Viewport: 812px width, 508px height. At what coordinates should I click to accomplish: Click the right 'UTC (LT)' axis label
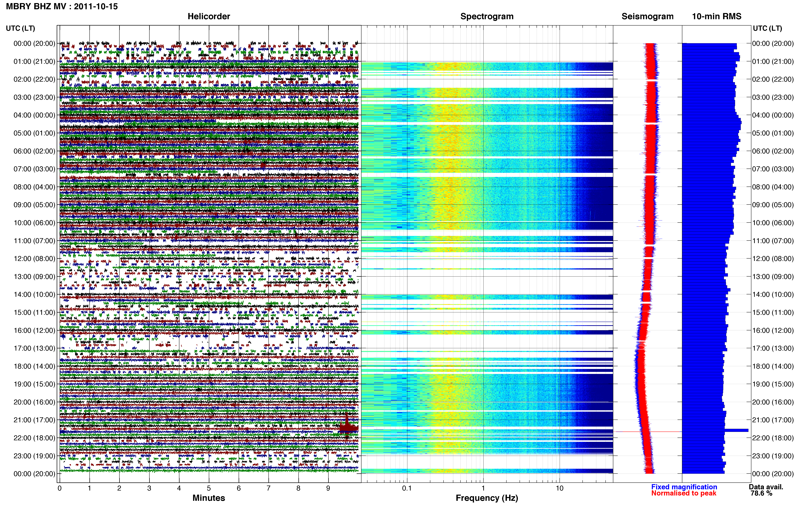coord(767,28)
